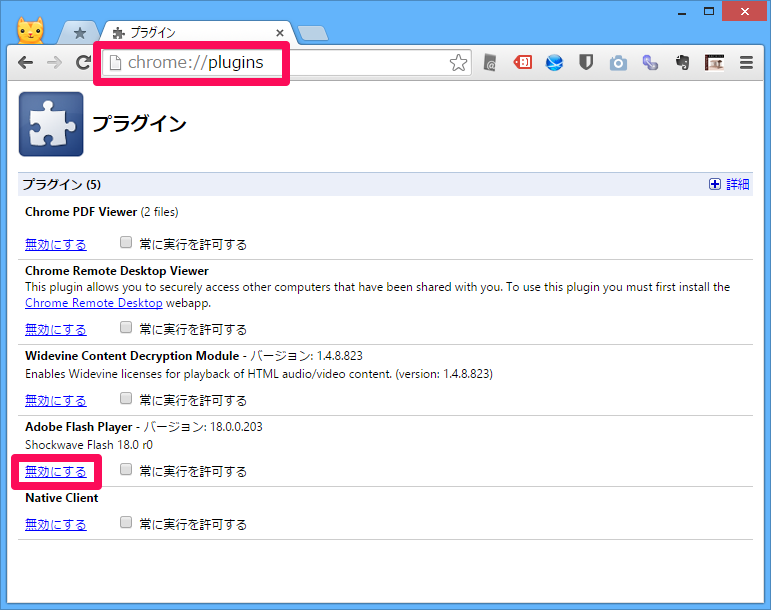
Task: Click the browser back arrow button
Action: [25, 63]
